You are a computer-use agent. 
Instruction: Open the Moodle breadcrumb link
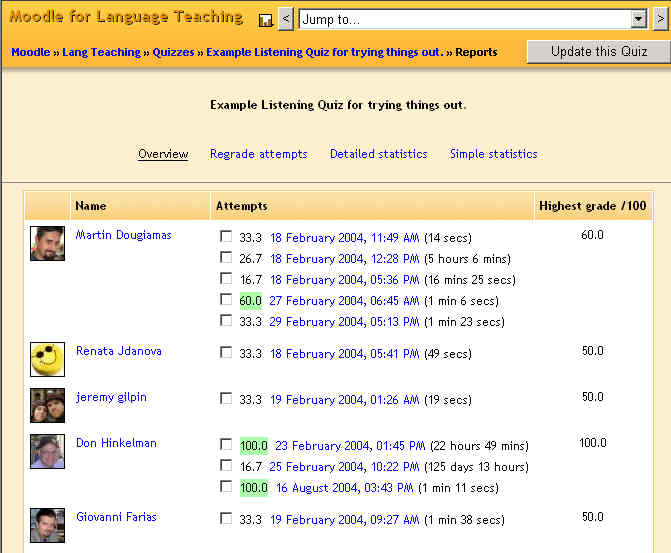[31, 52]
